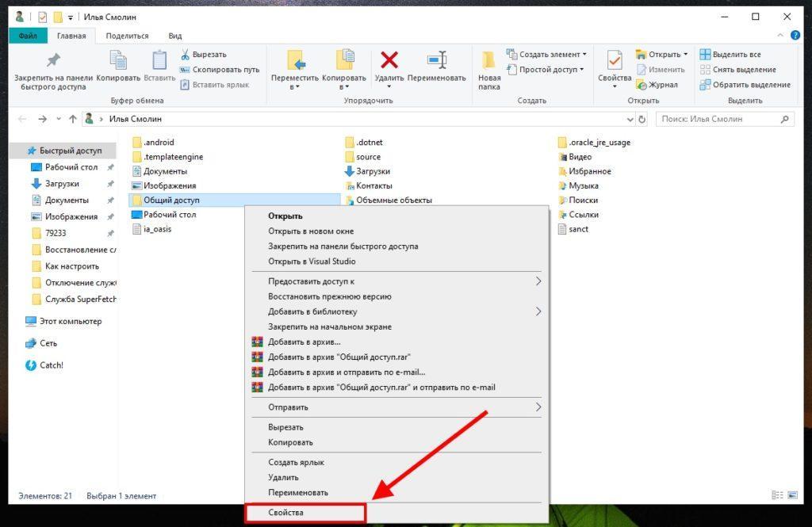Screen dimensions: 812x527
Task: Click the red Удалить X icon
Action: [389, 60]
